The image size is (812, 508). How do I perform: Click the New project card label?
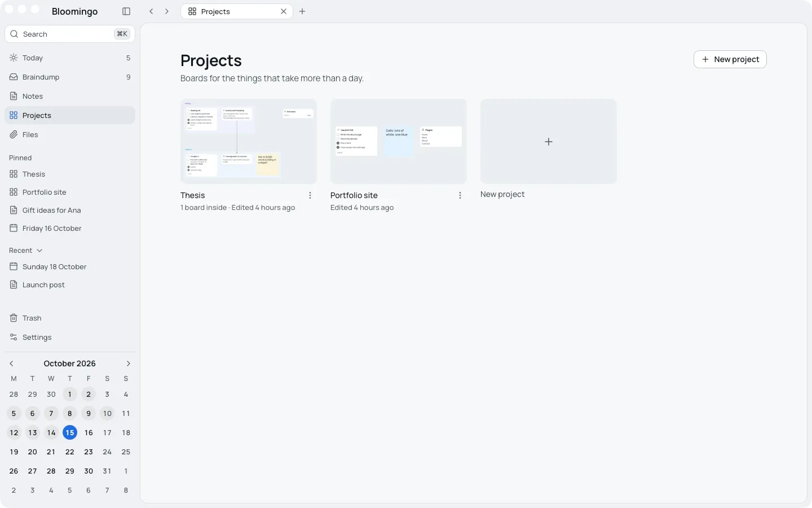point(502,194)
